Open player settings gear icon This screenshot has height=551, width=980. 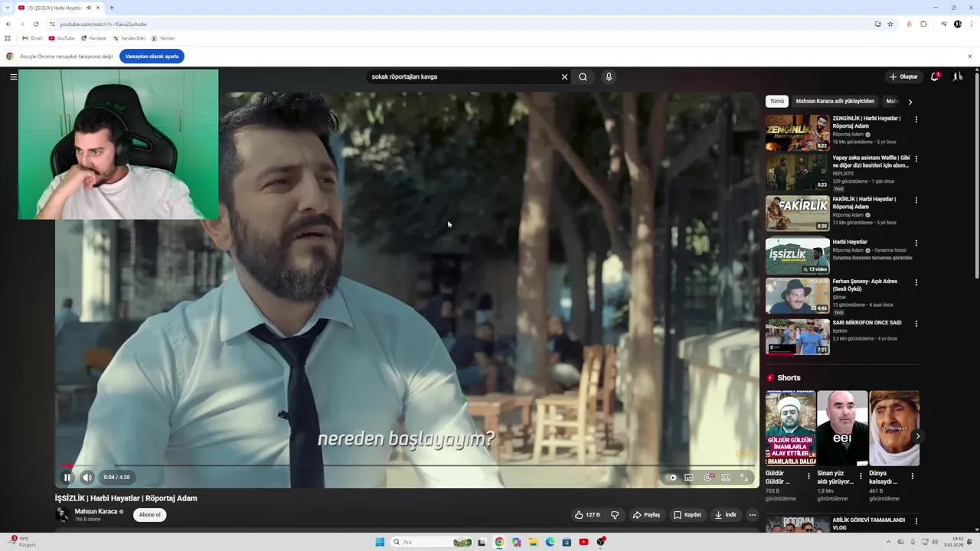[708, 478]
